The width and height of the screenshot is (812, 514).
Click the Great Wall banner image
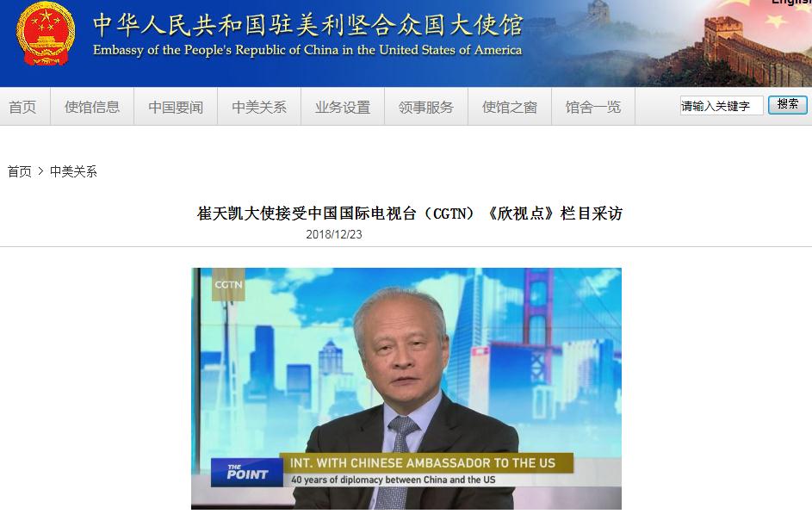coord(668,44)
